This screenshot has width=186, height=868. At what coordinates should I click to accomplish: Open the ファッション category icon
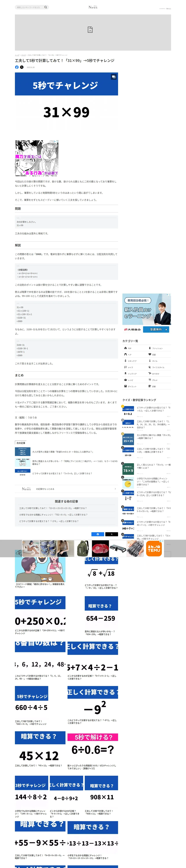pyautogui.click(x=150, y=348)
